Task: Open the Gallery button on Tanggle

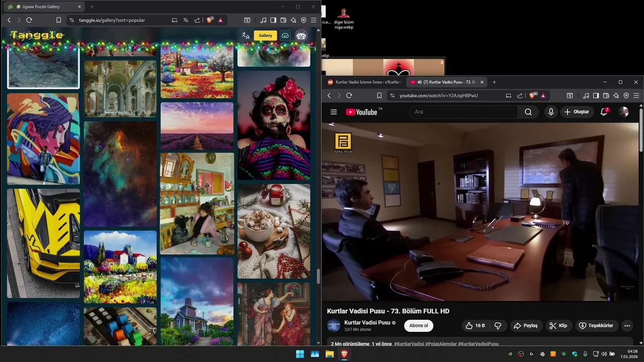Action: pos(265,35)
